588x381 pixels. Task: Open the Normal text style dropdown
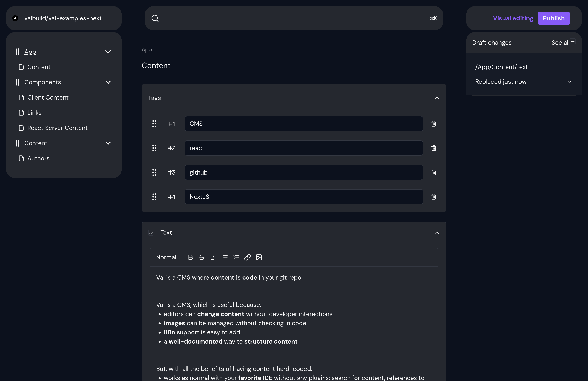(x=166, y=257)
